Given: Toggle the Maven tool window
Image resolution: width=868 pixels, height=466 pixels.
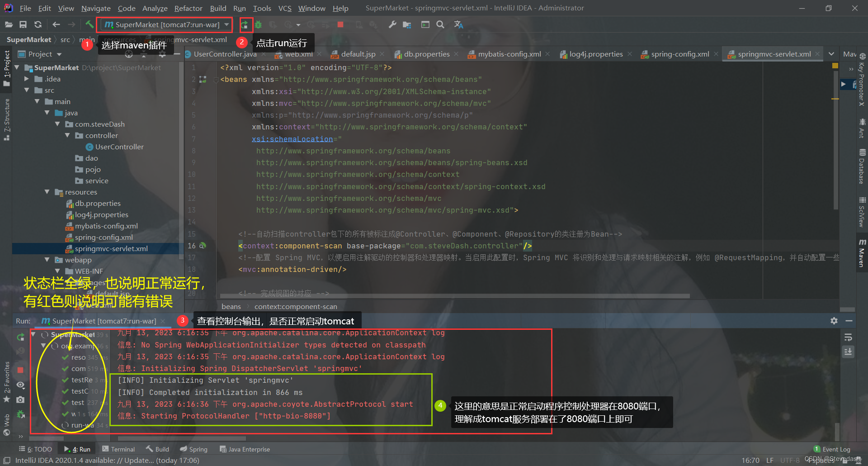Looking at the screenshot, I should point(862,253).
